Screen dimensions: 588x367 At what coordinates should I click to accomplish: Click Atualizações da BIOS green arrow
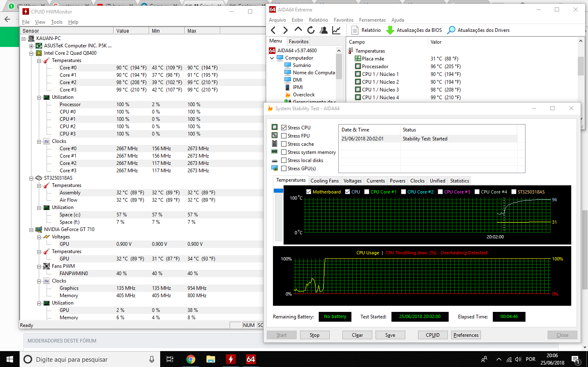tap(390, 30)
